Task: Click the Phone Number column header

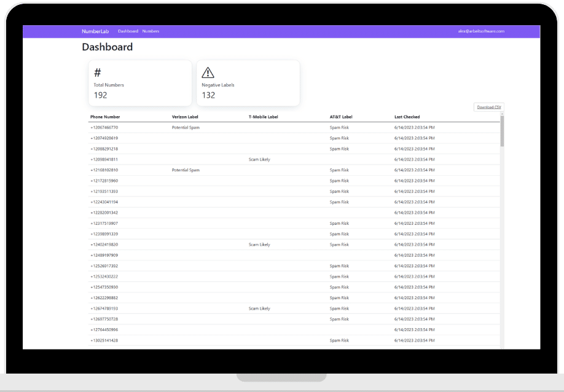Action: [x=105, y=117]
